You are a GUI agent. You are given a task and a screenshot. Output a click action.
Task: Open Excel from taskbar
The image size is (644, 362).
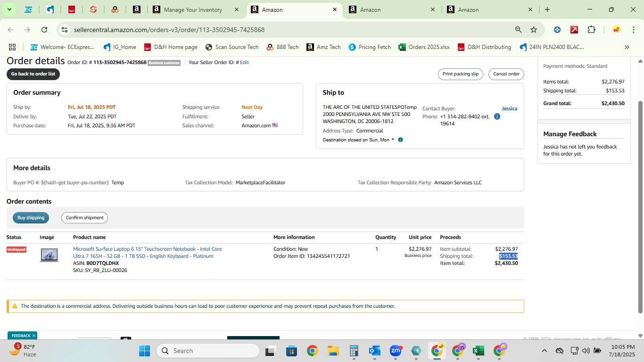click(x=479, y=351)
